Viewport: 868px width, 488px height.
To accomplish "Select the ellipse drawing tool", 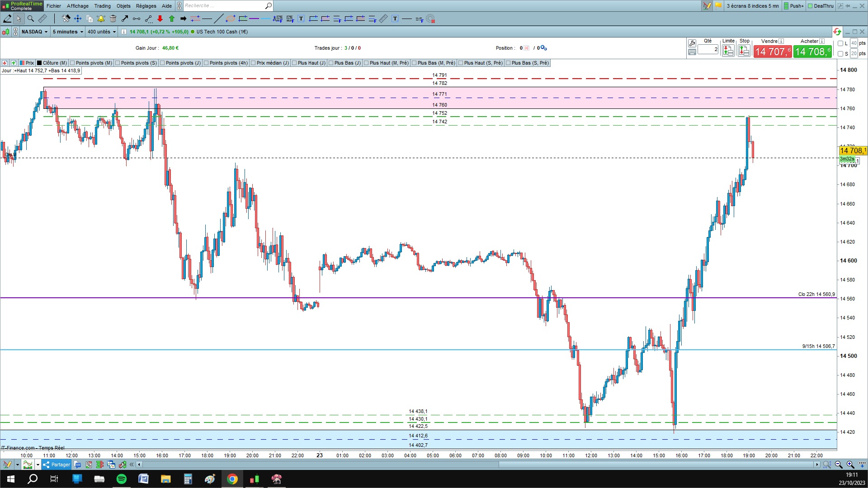I will coord(230,19).
